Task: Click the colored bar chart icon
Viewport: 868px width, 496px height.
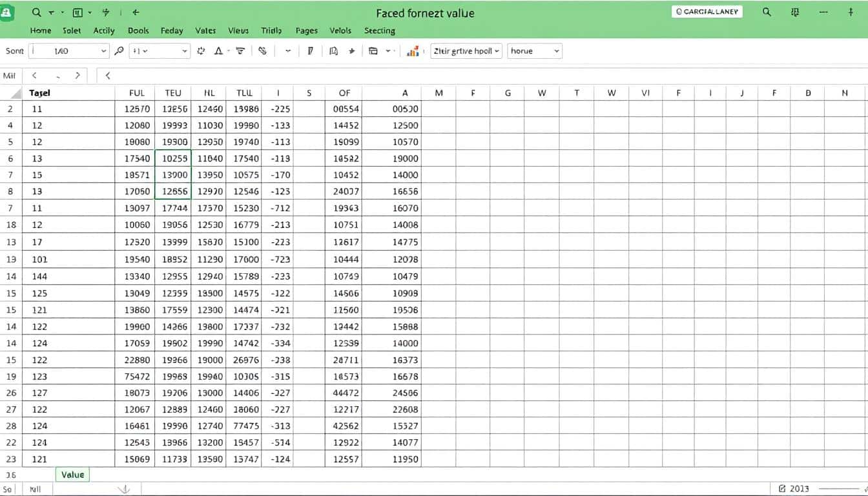Action: 413,51
